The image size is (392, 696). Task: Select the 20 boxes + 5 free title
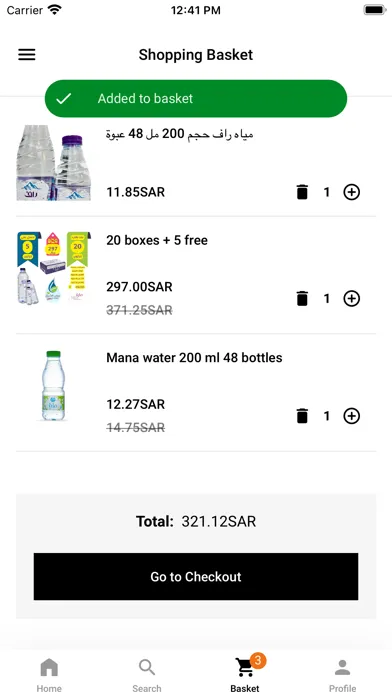coord(157,240)
